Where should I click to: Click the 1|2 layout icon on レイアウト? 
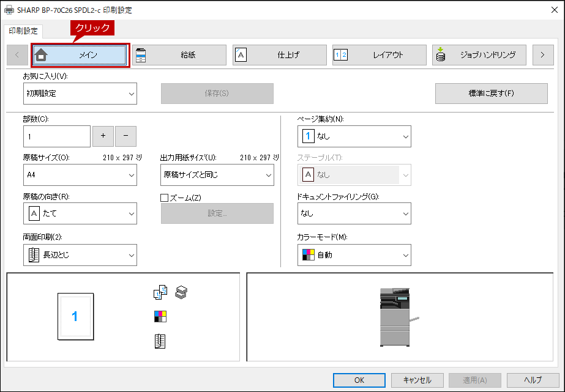click(x=340, y=55)
